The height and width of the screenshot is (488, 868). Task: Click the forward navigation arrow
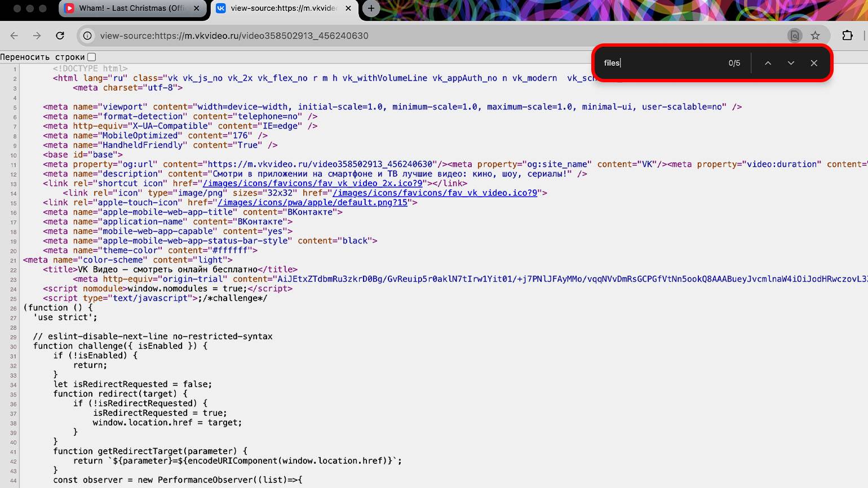click(37, 36)
